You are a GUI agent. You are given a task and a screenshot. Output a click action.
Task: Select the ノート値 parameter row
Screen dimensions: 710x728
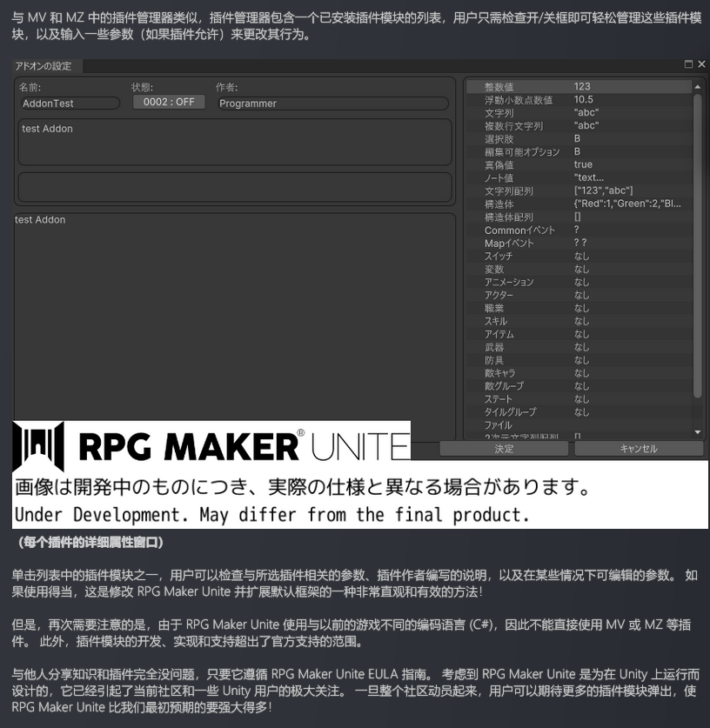(579, 177)
